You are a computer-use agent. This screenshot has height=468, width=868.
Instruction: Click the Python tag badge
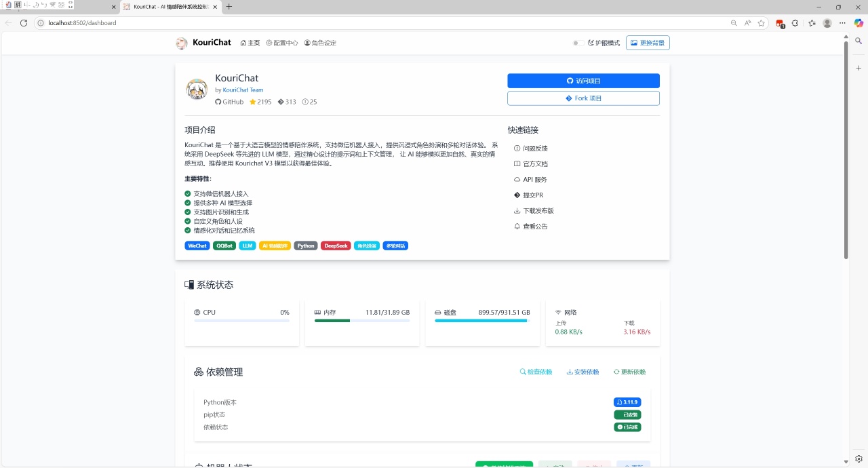point(306,246)
